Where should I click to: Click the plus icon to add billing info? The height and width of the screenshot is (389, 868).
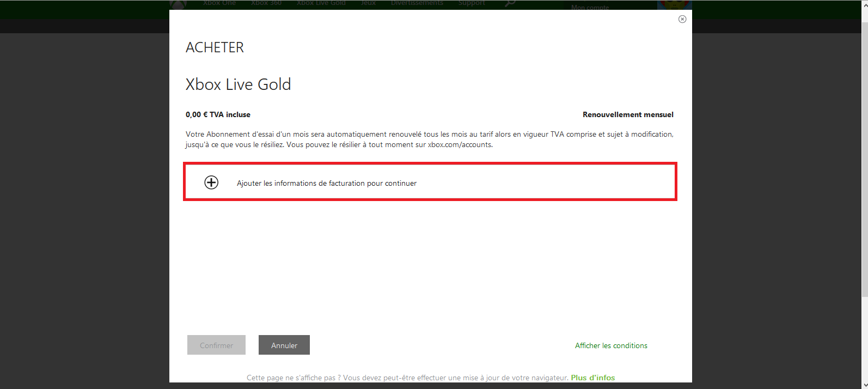coord(211,183)
